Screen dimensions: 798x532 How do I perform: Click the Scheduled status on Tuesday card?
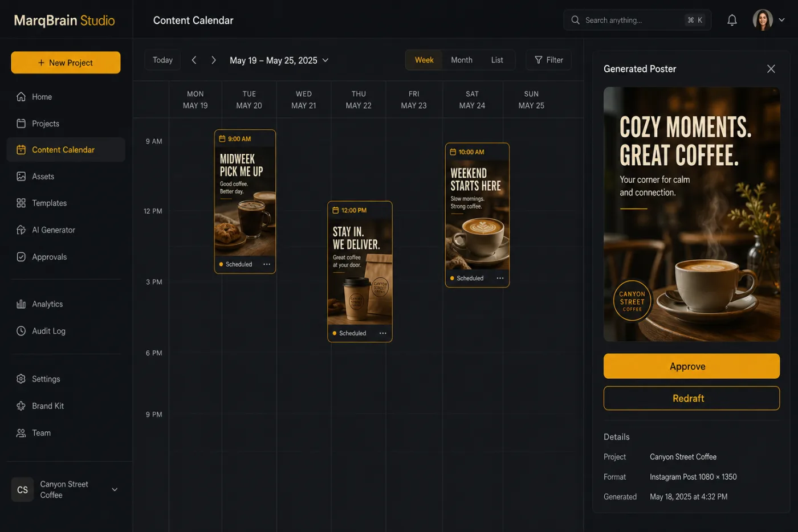236,264
